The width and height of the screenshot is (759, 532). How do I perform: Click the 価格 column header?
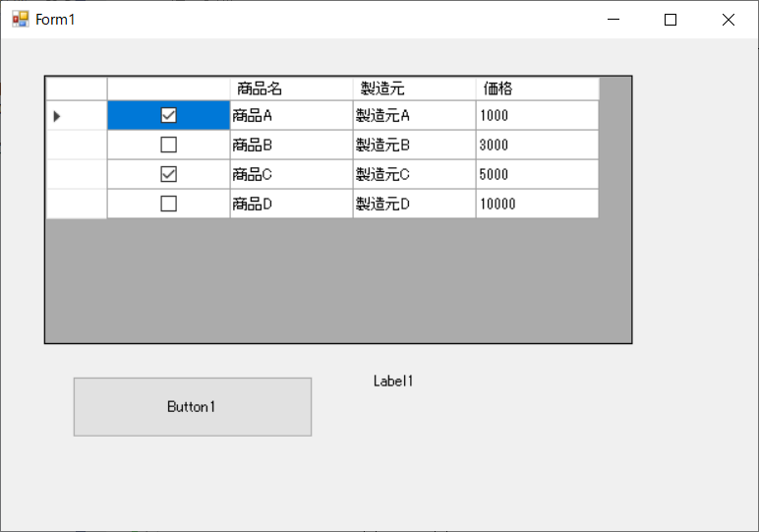click(x=538, y=89)
